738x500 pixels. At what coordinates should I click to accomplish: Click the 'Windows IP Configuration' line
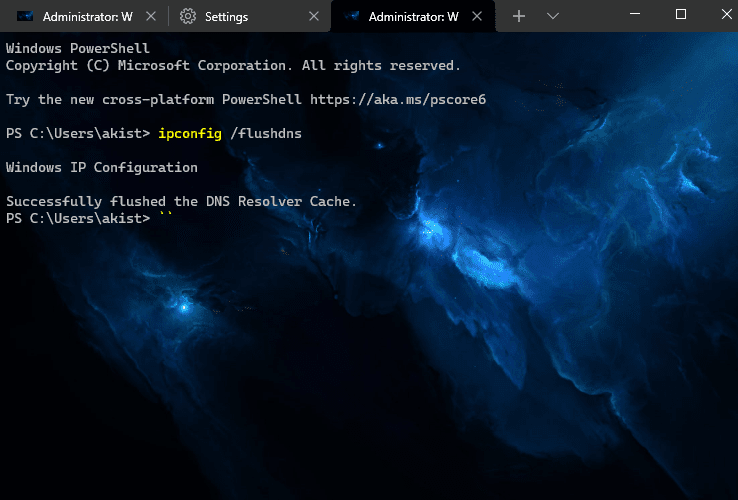[x=102, y=168]
